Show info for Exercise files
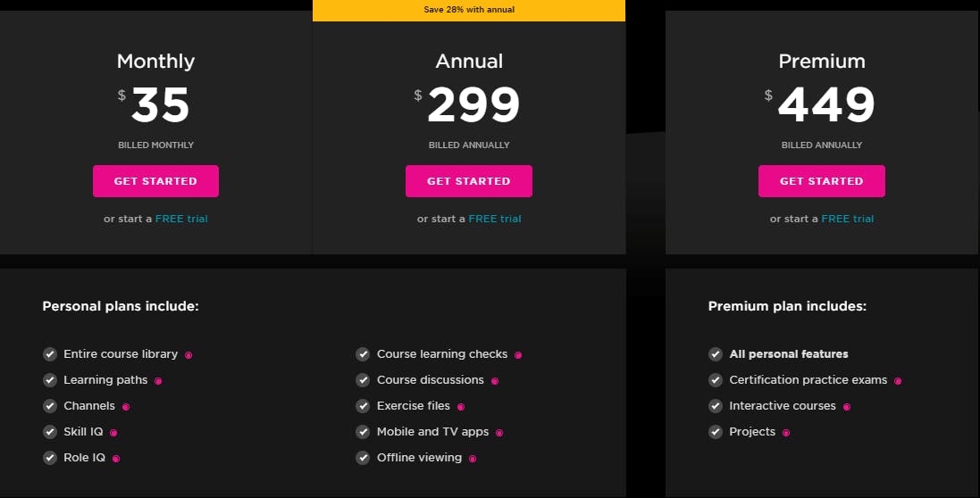Screen dimensions: 980x498 pyautogui.click(x=461, y=407)
